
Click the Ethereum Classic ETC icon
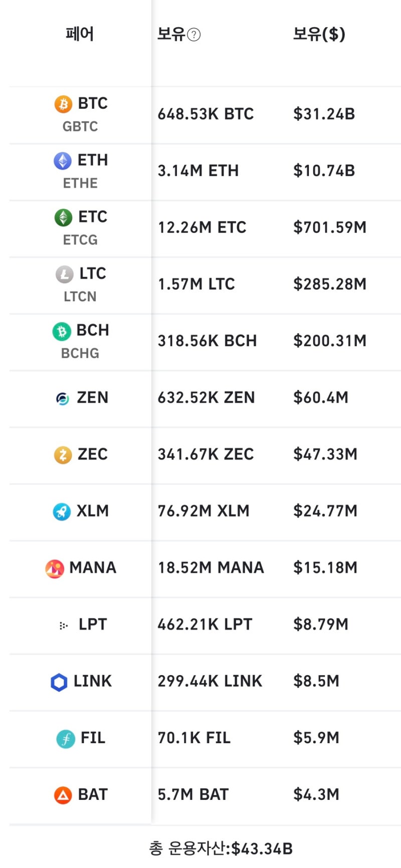(63, 217)
